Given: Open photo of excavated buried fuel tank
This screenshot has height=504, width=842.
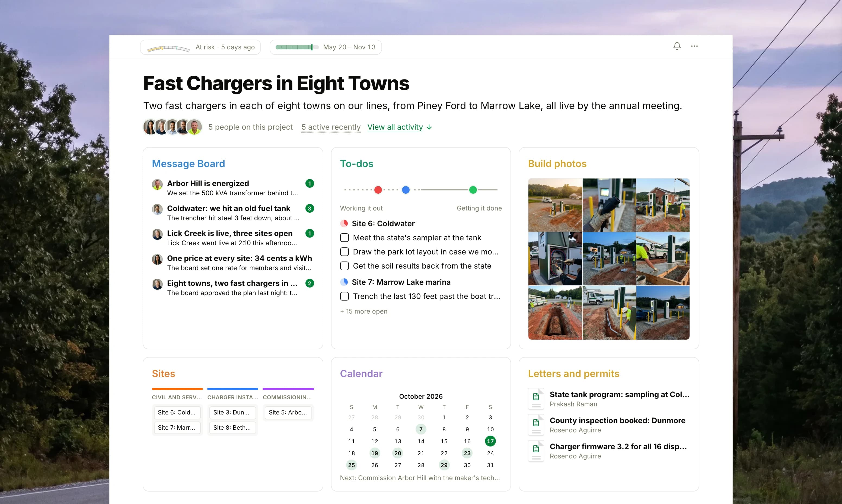Looking at the screenshot, I should (x=555, y=313).
